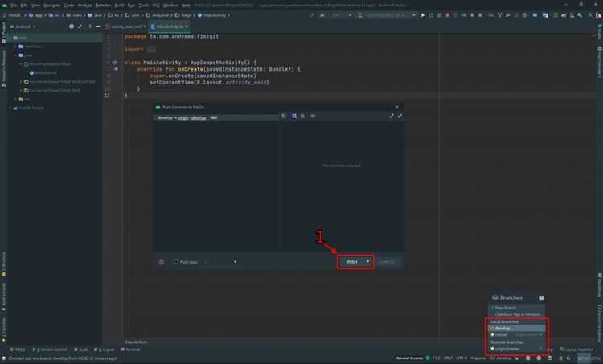Screen dimensions: 603x364
Task: Expand the androidTest package folder
Action: (x=21, y=81)
